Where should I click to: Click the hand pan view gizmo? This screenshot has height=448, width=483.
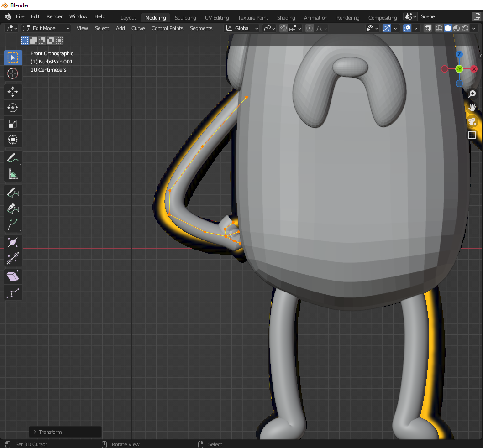pos(472,108)
